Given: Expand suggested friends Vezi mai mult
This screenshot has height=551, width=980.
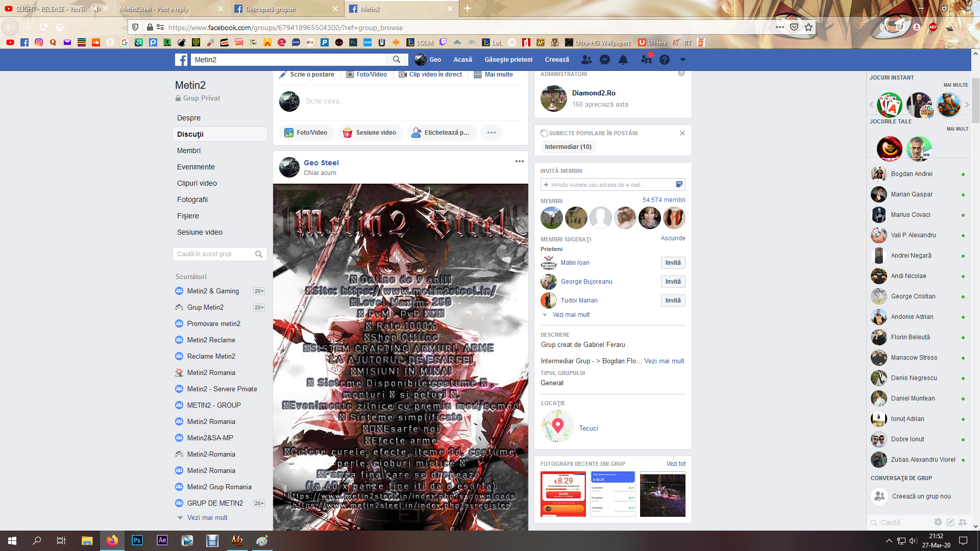Looking at the screenshot, I should coord(571,315).
